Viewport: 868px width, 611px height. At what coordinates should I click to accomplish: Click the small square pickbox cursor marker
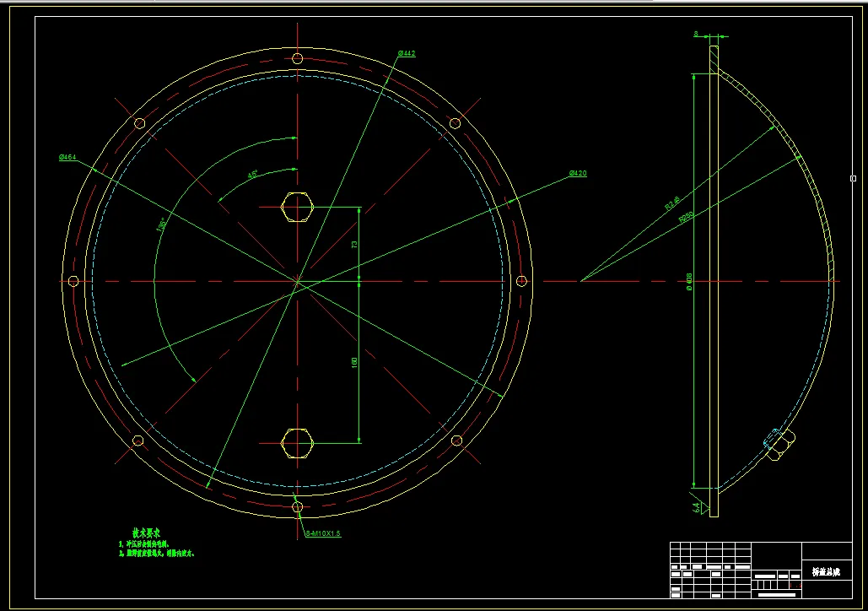853,178
